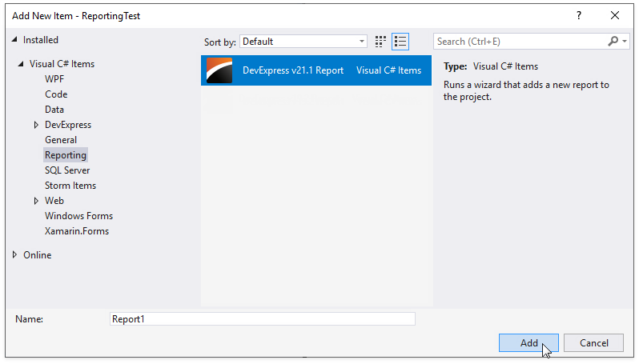Viewport: 639px width, 364px height.
Task: Open the help question mark button
Action: point(579,15)
